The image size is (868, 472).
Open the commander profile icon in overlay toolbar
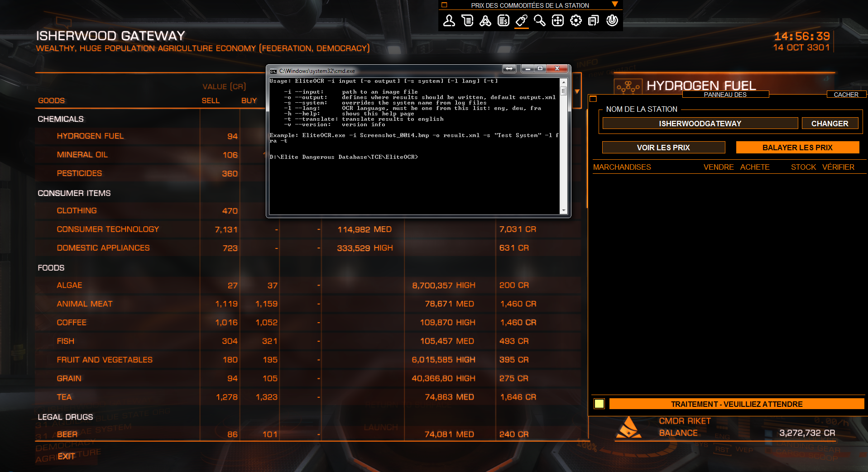tap(449, 20)
